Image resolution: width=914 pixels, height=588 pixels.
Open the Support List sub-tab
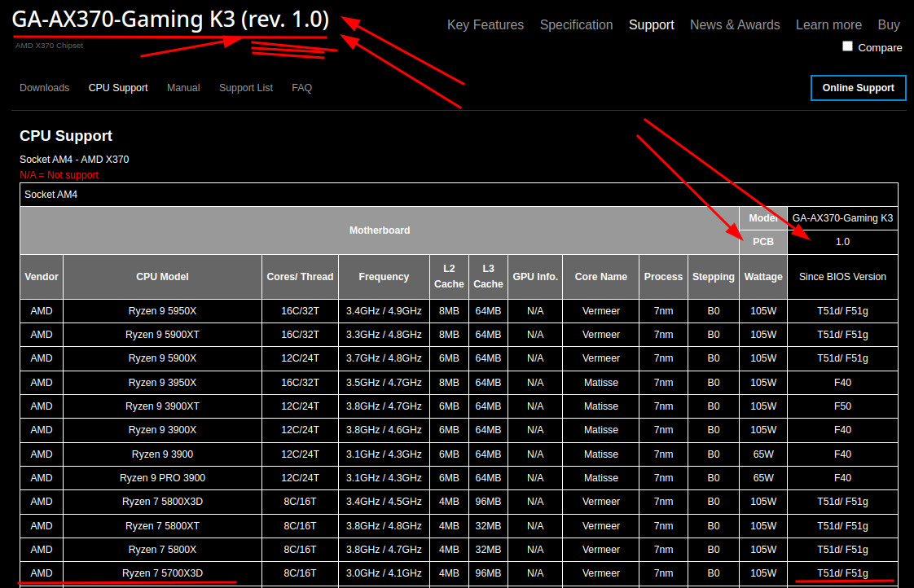[245, 87]
